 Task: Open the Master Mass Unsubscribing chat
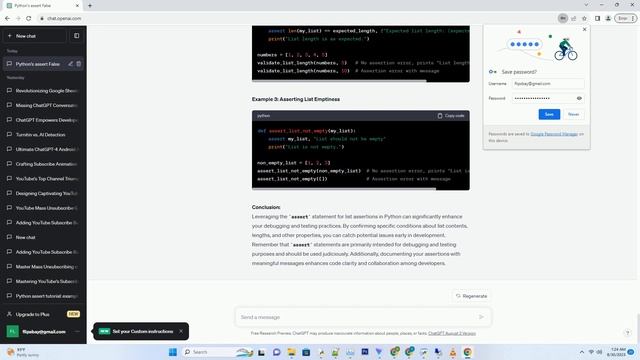43,267
